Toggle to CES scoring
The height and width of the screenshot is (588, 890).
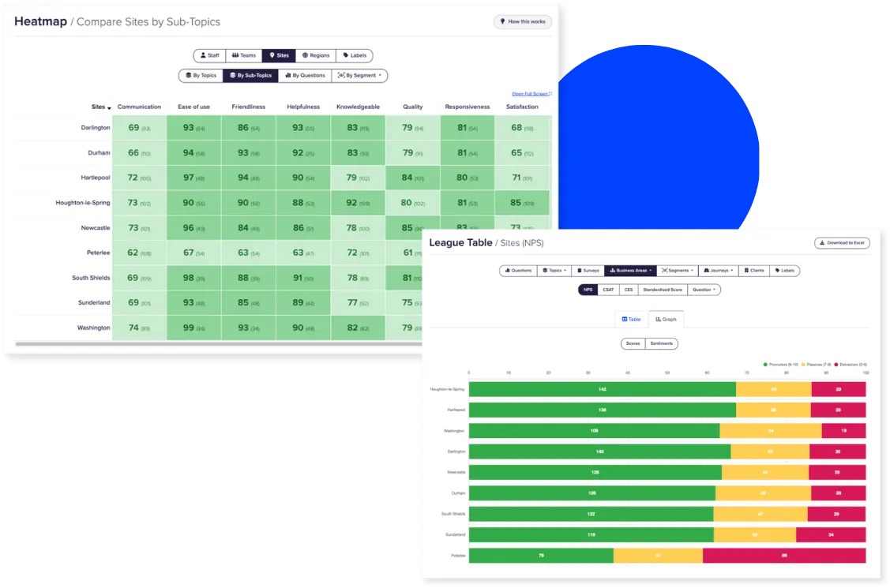[630, 290]
